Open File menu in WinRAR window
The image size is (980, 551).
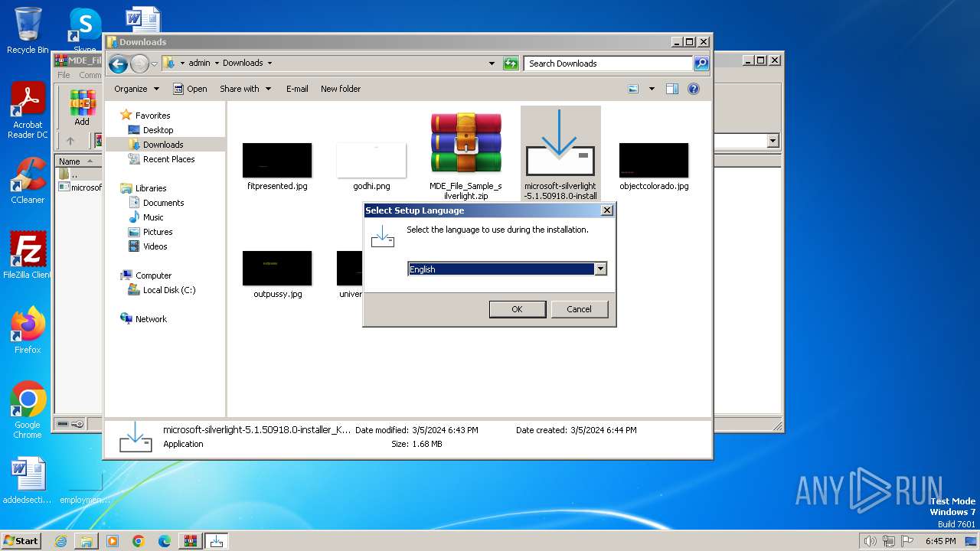(x=64, y=75)
